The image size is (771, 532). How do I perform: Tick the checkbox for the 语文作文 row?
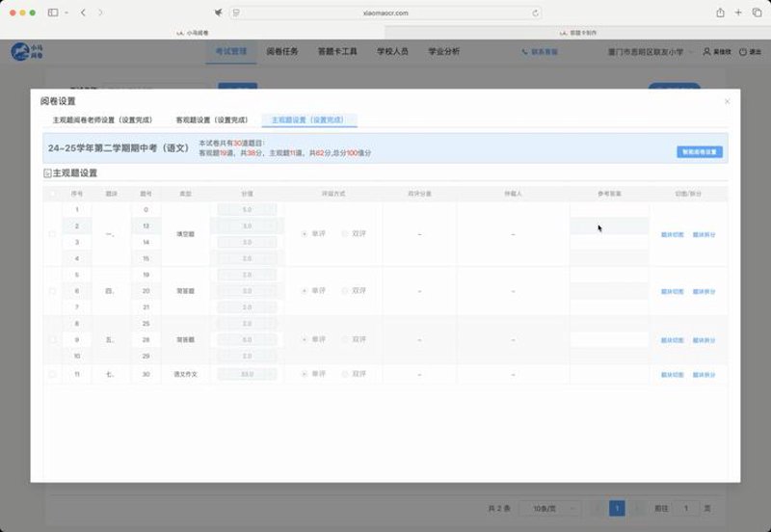click(53, 374)
